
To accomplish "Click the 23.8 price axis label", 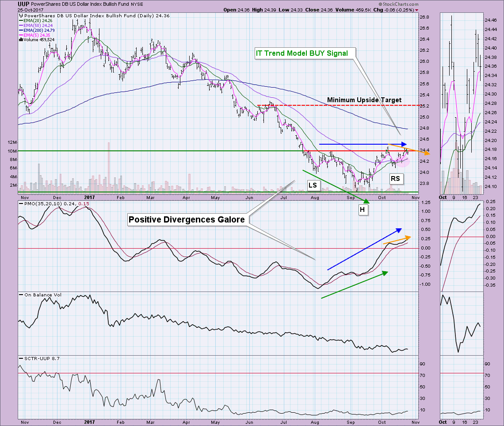I will (424, 184).
